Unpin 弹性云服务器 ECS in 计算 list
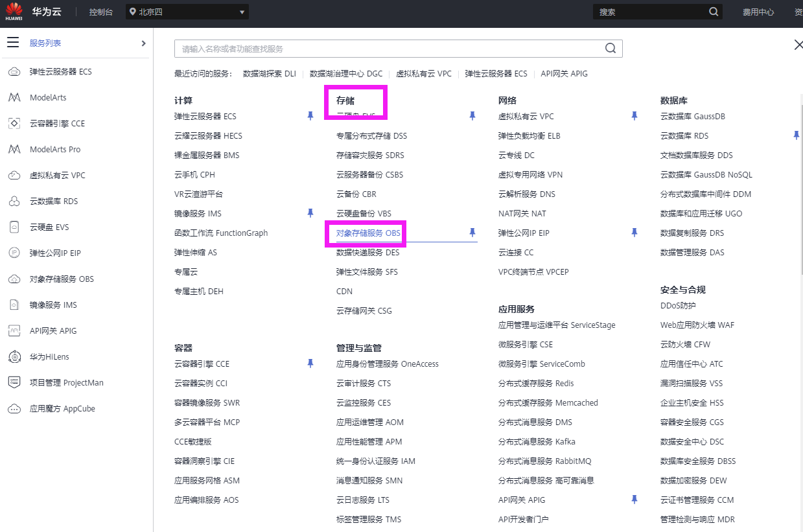Viewport: 803px width, 532px height. (x=310, y=116)
